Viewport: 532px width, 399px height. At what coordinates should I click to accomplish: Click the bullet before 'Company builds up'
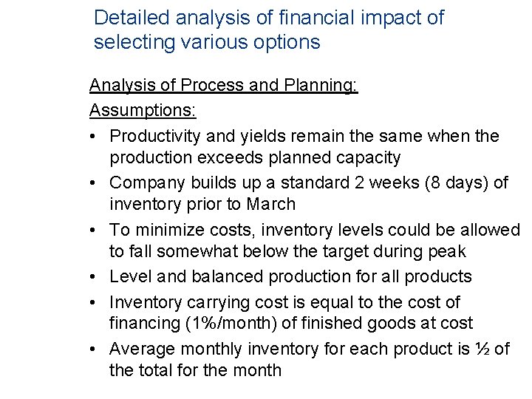click(92, 183)
